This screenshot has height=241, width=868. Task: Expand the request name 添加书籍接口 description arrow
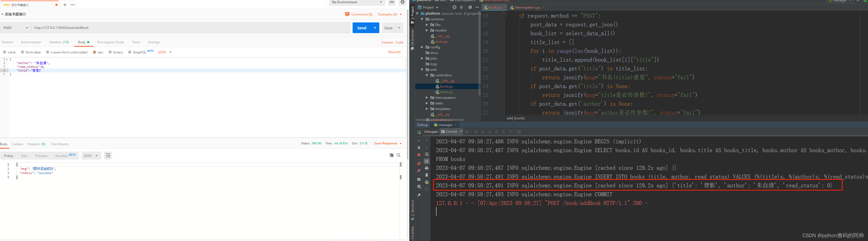point(2,14)
